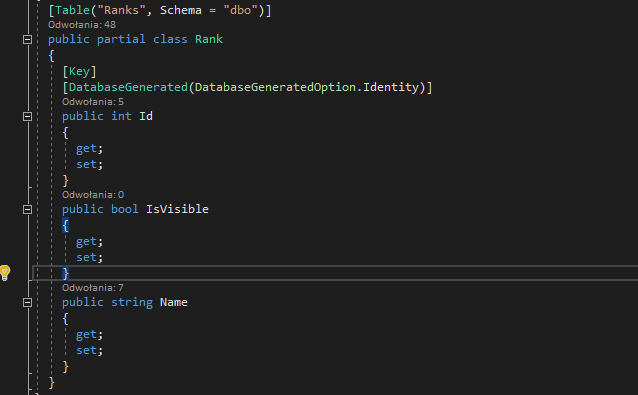Screen dimensions: 638x395
Task: Click the get accessor of IsVisible
Action: click(86, 242)
